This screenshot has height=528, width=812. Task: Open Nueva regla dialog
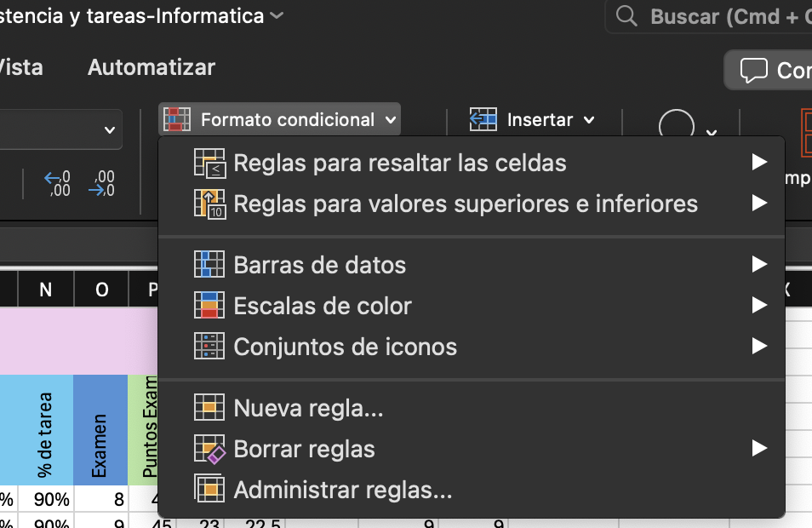(308, 409)
